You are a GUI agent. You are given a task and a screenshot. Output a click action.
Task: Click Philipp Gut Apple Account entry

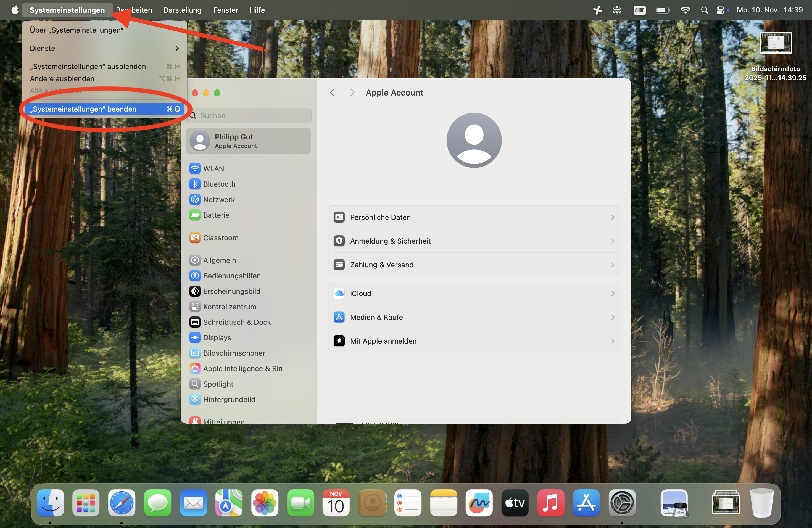point(248,141)
